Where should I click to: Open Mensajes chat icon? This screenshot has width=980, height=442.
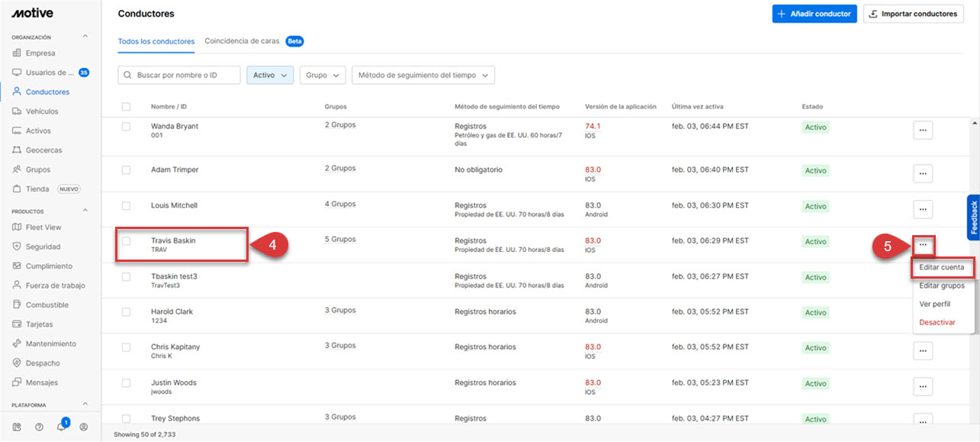(17, 382)
